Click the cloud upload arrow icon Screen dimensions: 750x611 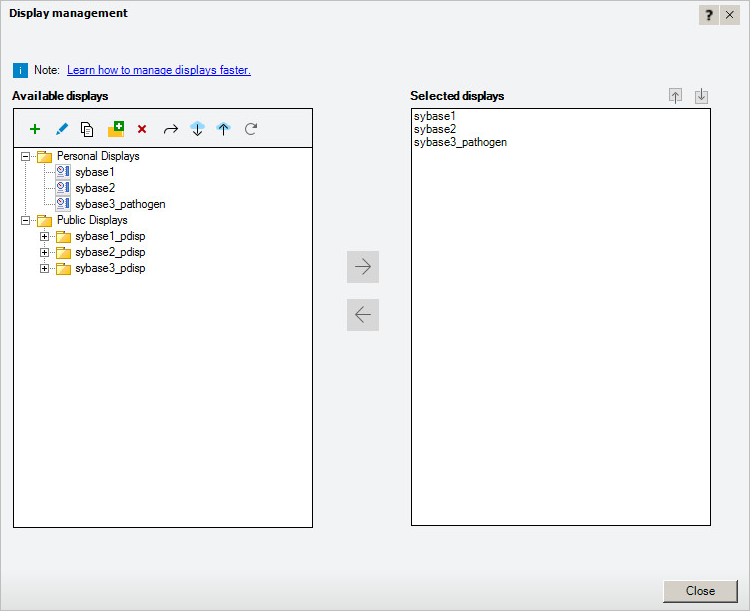[x=223, y=129]
